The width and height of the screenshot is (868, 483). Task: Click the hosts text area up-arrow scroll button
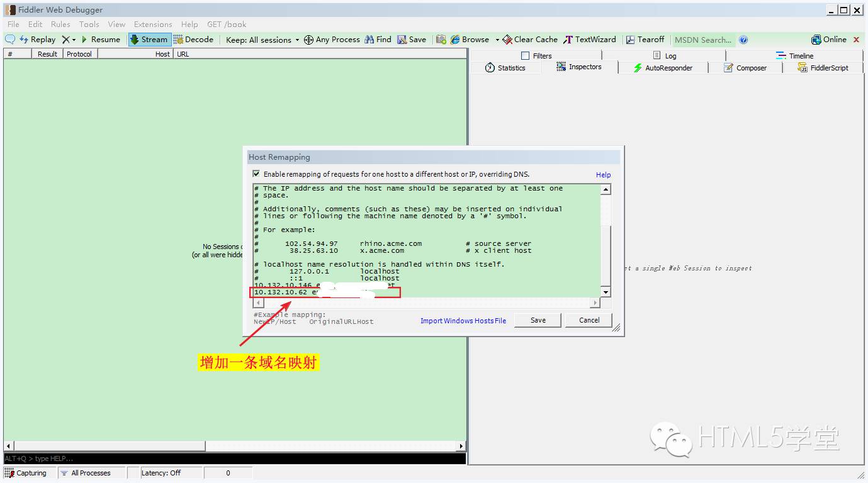coord(606,189)
